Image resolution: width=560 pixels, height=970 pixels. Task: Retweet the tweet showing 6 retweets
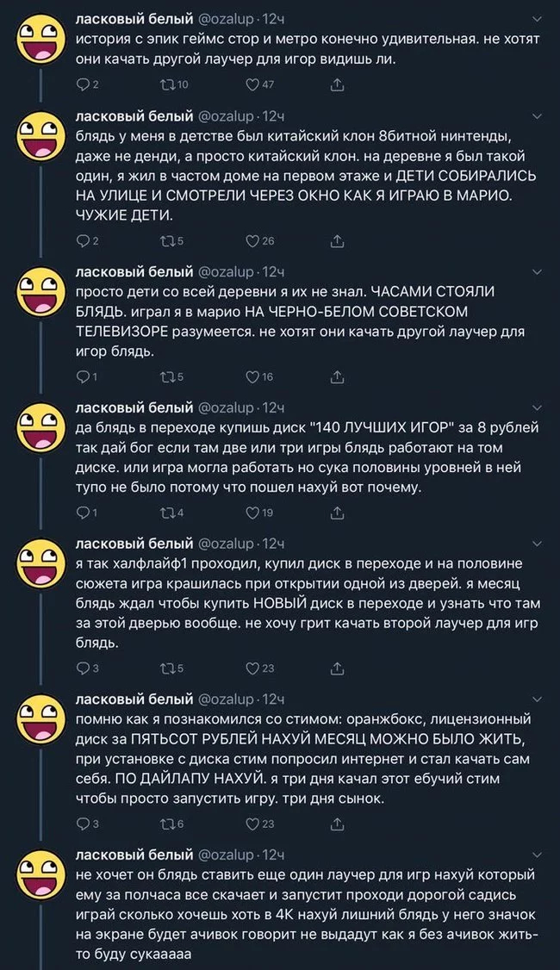(x=167, y=824)
